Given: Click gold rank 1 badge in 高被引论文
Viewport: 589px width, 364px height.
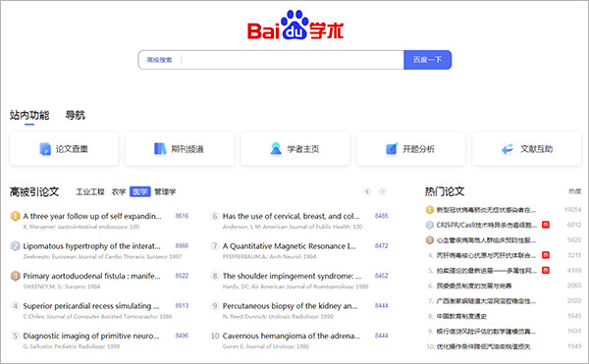Looking at the screenshot, I should pos(15,216).
